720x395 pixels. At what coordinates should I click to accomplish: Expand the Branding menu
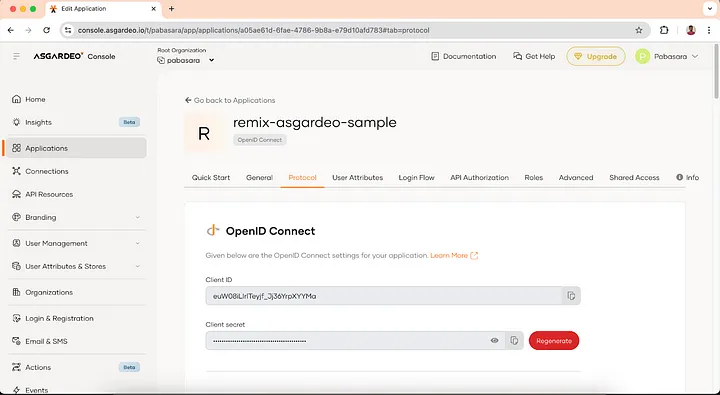pyautogui.click(x=76, y=217)
